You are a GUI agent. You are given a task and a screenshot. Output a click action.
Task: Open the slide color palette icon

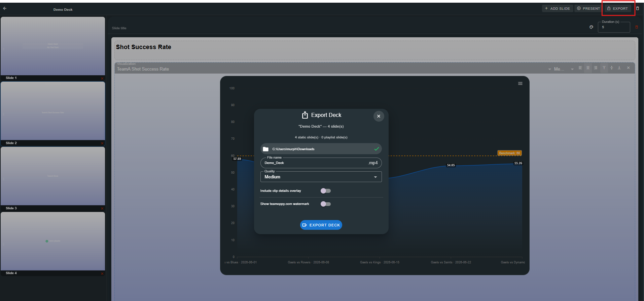[x=591, y=27]
